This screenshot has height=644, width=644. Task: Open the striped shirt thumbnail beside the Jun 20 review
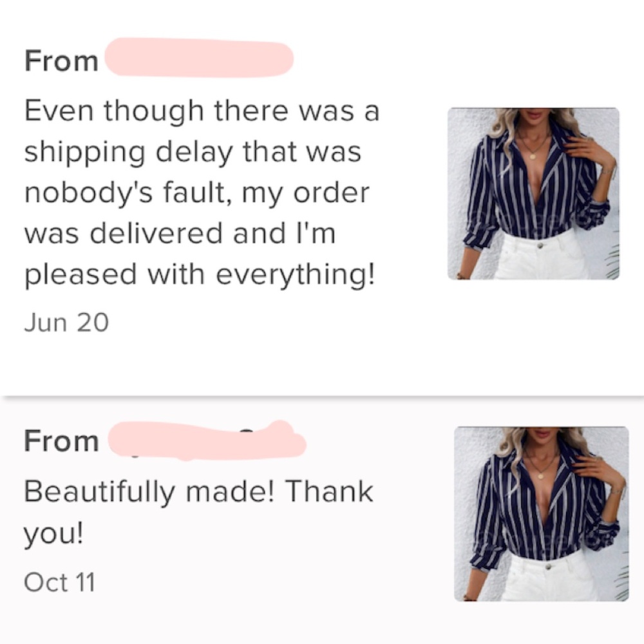tap(533, 193)
